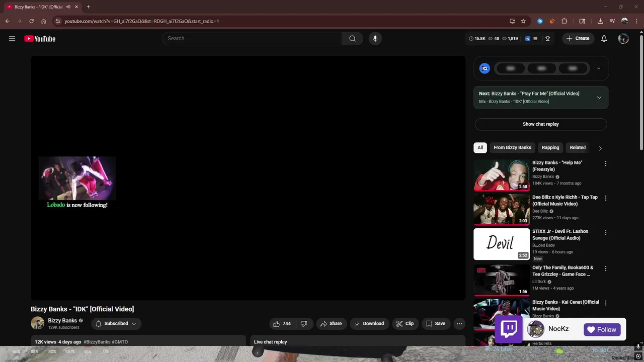Click the browser address bar URL
The width and height of the screenshot is (644, 362).
(x=141, y=21)
